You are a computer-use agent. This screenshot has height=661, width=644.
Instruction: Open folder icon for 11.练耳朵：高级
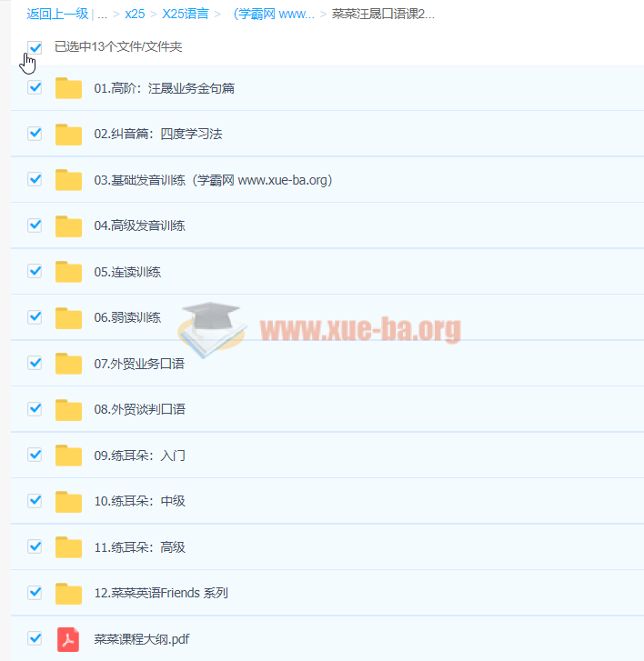tap(68, 547)
